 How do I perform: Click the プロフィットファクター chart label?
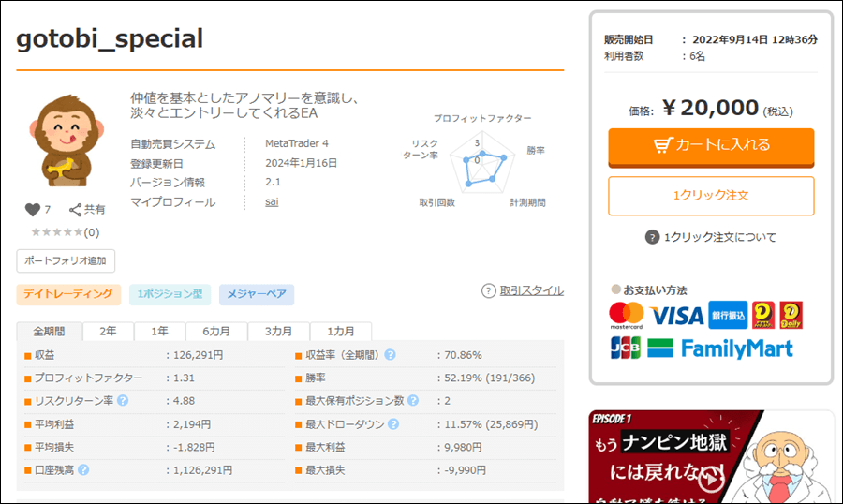[x=482, y=118]
